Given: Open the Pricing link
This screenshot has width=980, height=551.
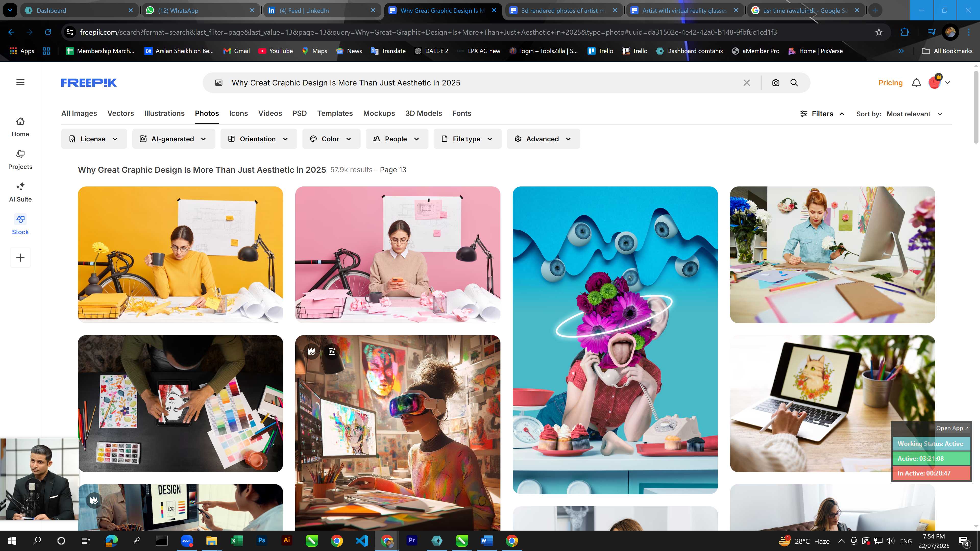Looking at the screenshot, I should pos(890,82).
